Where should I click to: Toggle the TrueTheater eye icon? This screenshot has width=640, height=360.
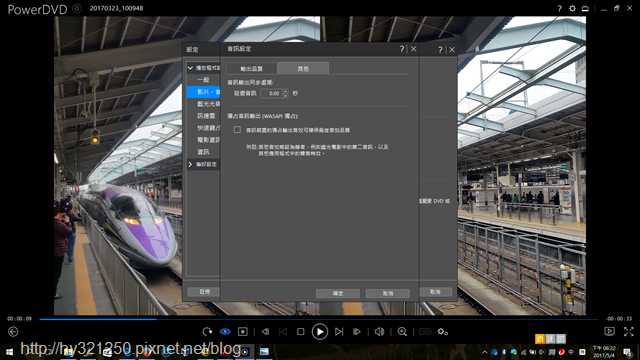(x=225, y=331)
